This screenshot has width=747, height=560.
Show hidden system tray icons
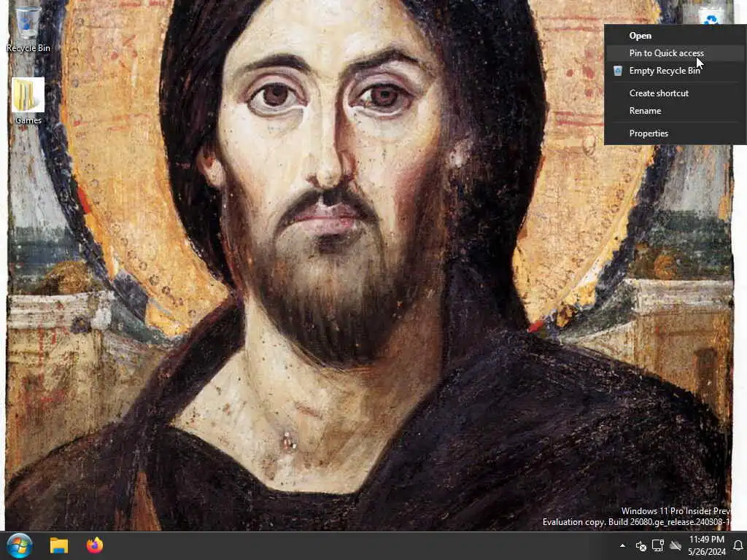(x=622, y=545)
